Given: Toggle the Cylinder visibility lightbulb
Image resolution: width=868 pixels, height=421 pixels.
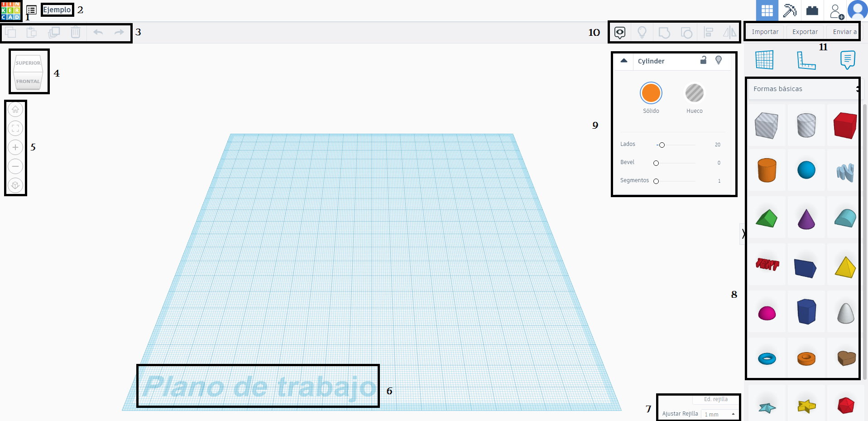Looking at the screenshot, I should click(x=719, y=60).
